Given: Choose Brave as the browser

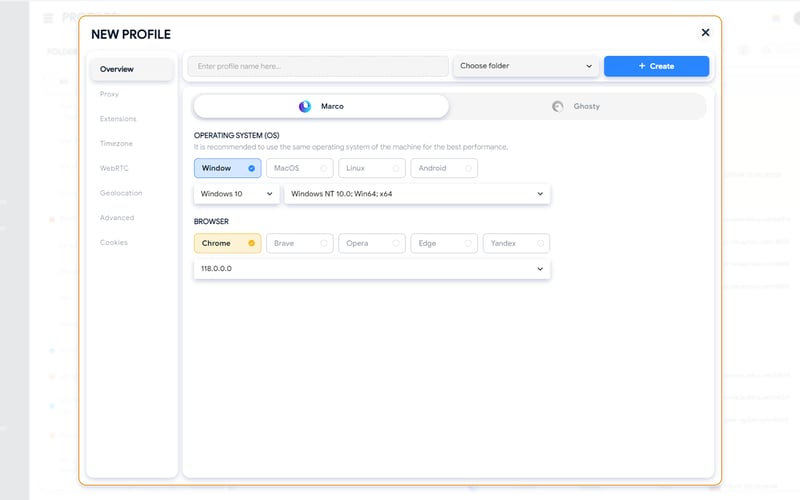Looking at the screenshot, I should pyautogui.click(x=299, y=243).
